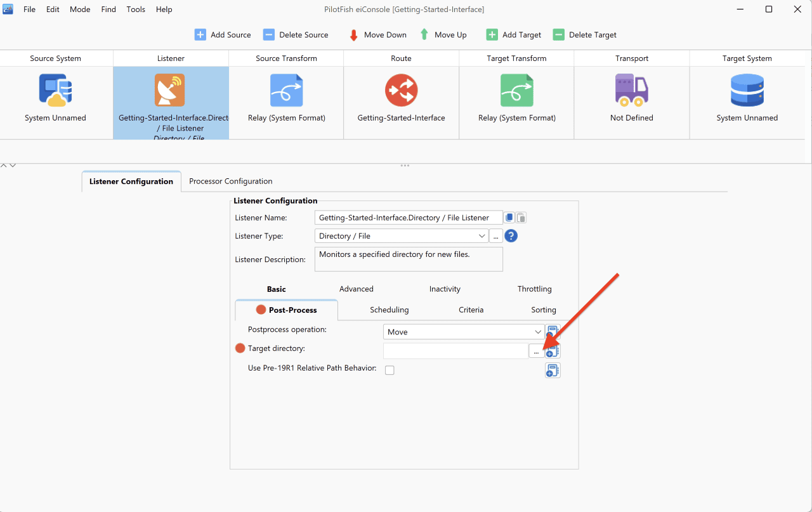Click the 'Not Defined' transport label
Screen dimensions: 812x512
632,117
